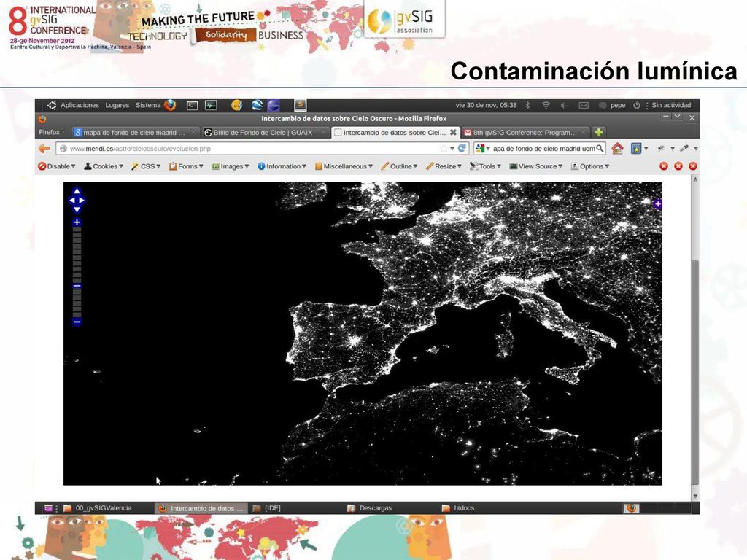Open the Information dropdown menu
747x560 pixels.
click(282, 166)
